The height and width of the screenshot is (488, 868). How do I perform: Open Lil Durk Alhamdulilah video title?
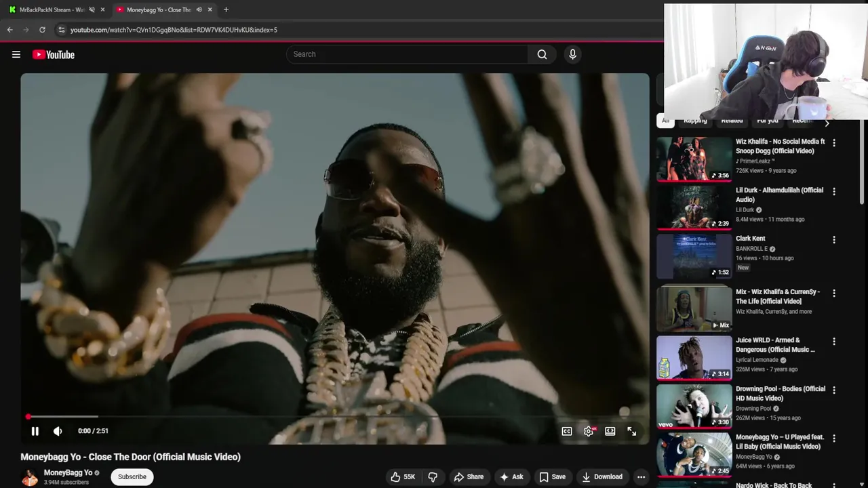(779, 195)
